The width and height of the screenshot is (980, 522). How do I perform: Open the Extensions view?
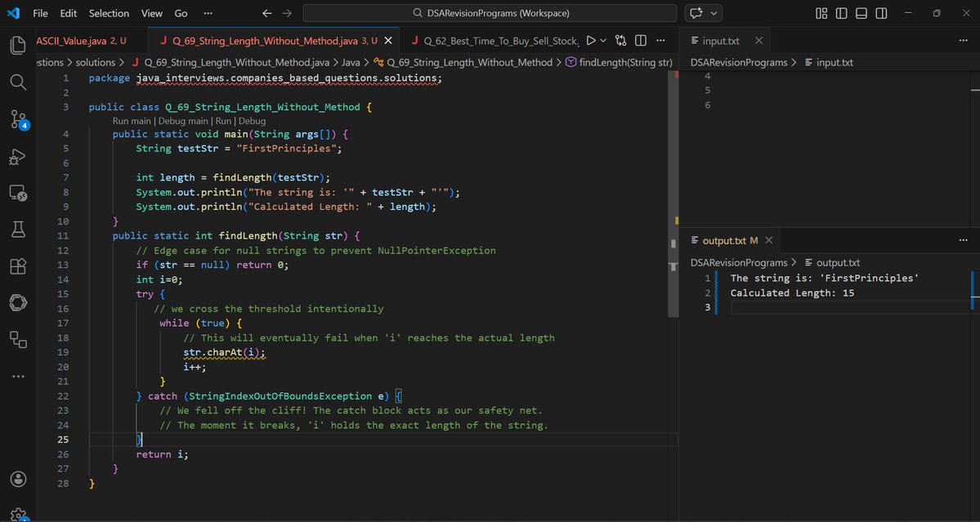(18, 266)
